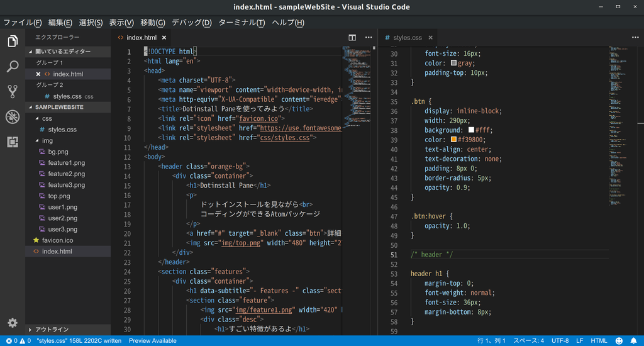This screenshot has height=346, width=644.
Task: Click the warnings count icon in status bar
Action: point(22,341)
